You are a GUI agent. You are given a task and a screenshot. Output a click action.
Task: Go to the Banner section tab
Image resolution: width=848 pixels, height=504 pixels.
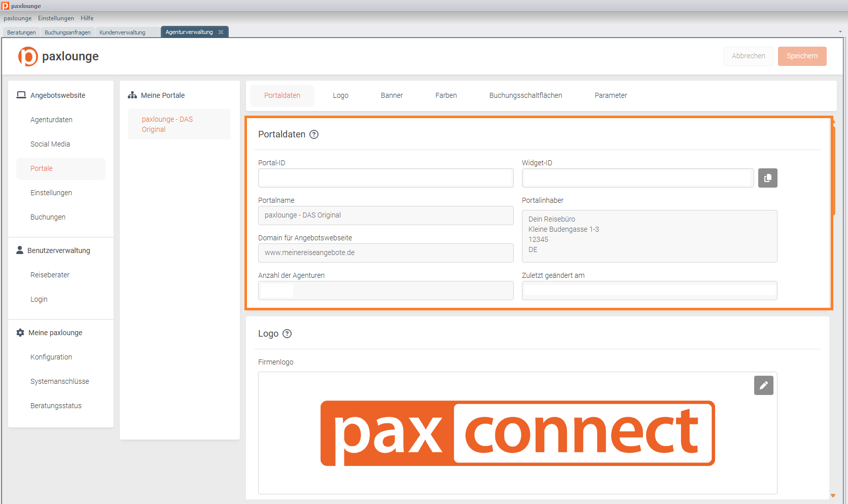(392, 95)
